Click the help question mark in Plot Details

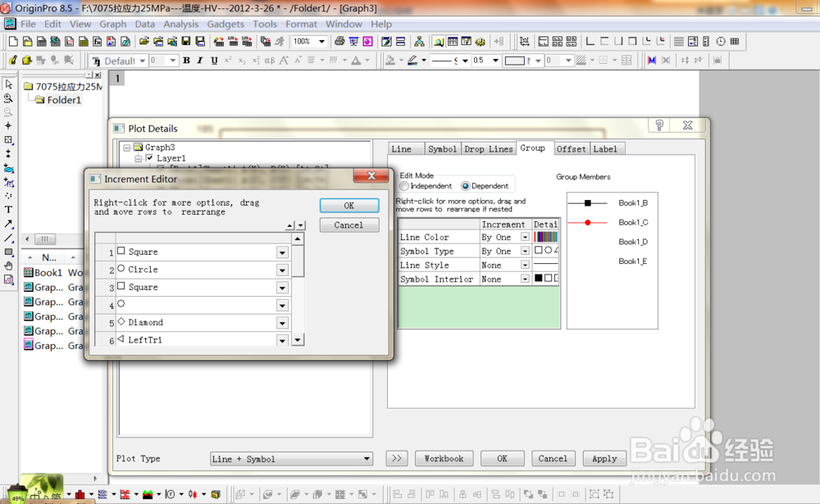[659, 125]
